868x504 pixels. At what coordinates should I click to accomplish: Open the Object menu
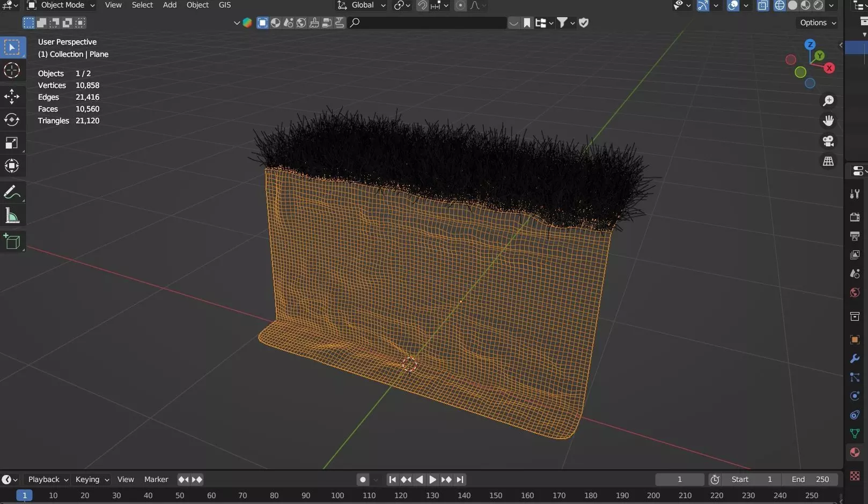(x=197, y=5)
